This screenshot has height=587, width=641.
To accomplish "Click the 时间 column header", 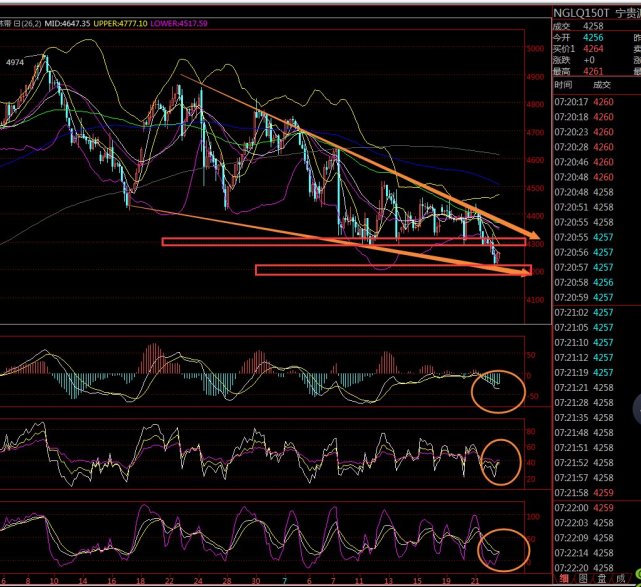I will pos(563,85).
